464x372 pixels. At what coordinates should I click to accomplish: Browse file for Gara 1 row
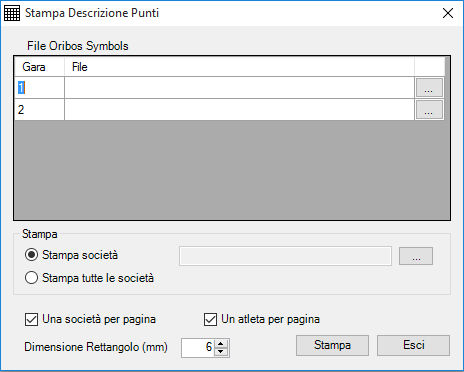tap(429, 88)
